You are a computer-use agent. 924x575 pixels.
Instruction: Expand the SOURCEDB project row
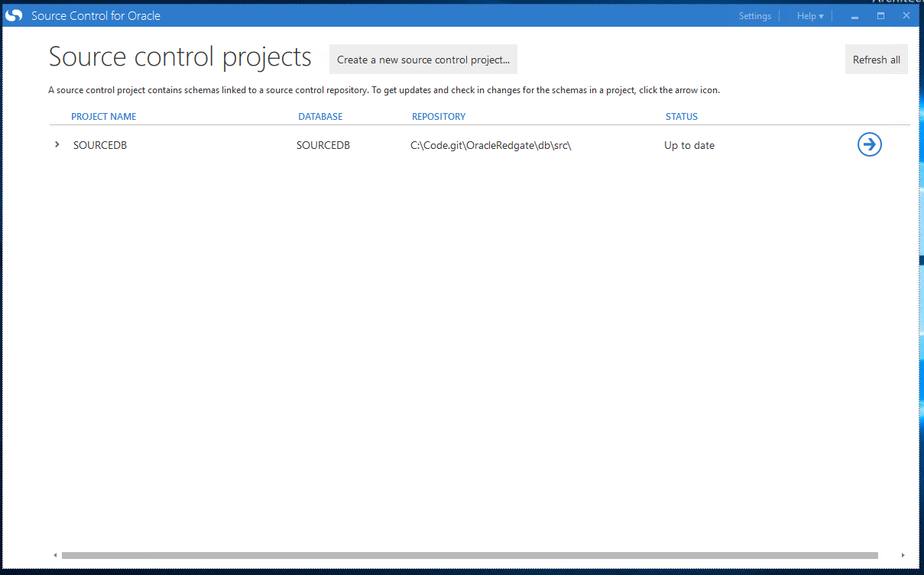(x=57, y=144)
